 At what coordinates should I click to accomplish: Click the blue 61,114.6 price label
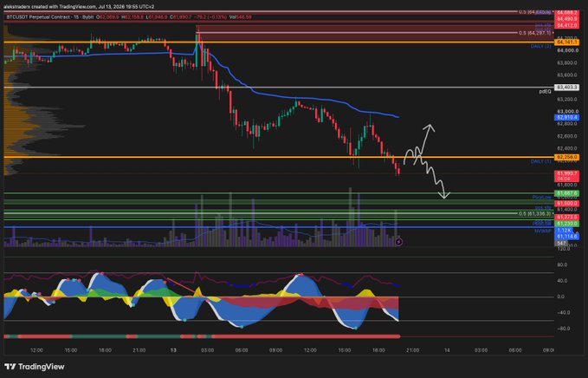[566, 236]
